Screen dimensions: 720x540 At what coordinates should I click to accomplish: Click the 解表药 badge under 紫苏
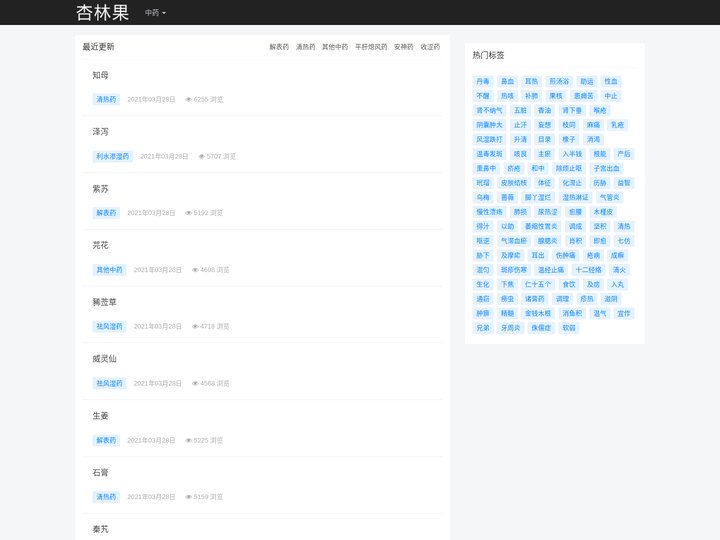point(106,213)
